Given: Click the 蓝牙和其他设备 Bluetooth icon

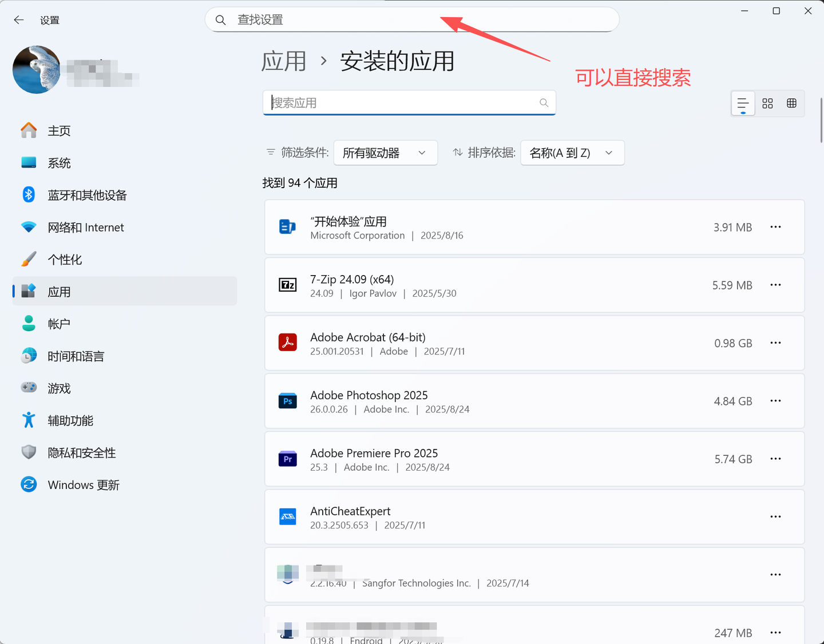Looking at the screenshot, I should (29, 194).
